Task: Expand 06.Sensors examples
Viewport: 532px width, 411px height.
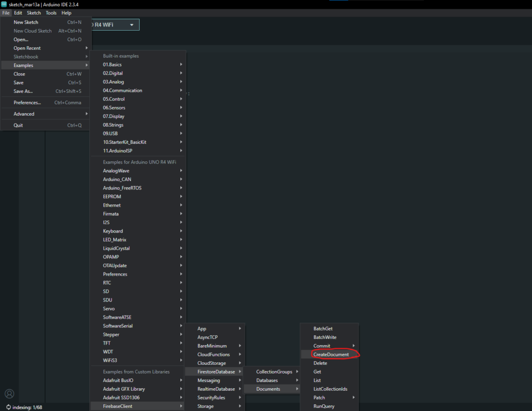Action: point(138,108)
